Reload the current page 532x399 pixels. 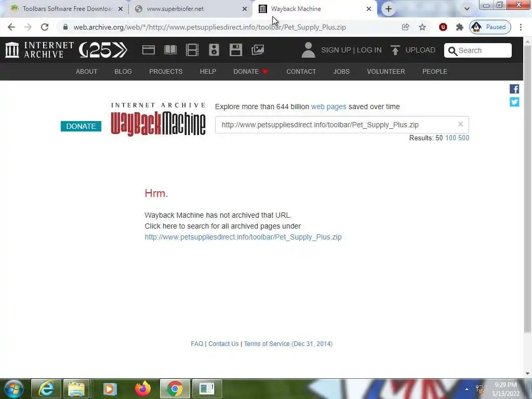(45, 27)
